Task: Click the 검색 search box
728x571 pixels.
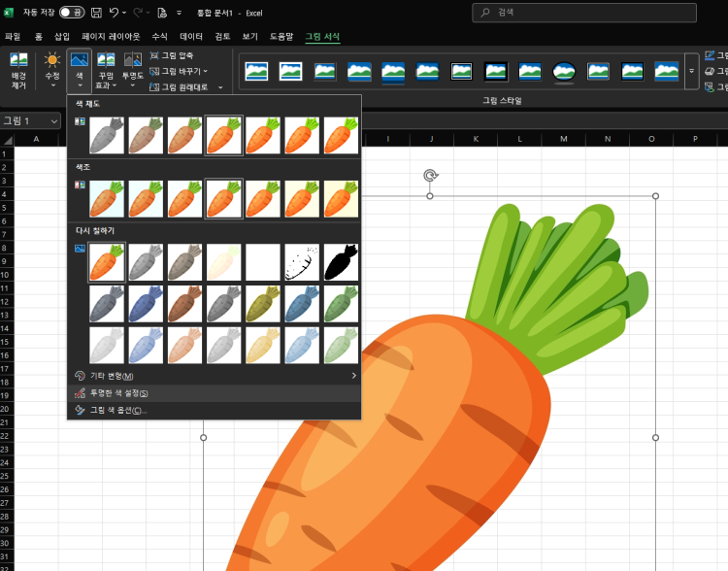Action: tap(584, 13)
